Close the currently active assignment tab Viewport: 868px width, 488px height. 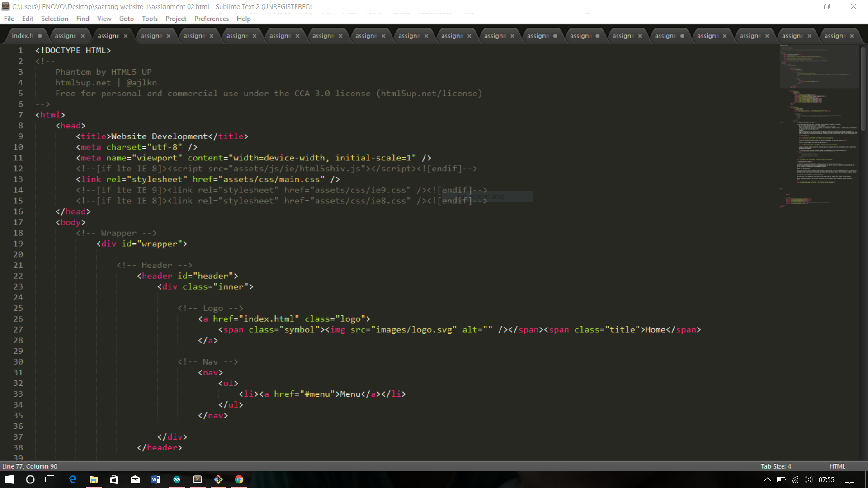(126, 36)
